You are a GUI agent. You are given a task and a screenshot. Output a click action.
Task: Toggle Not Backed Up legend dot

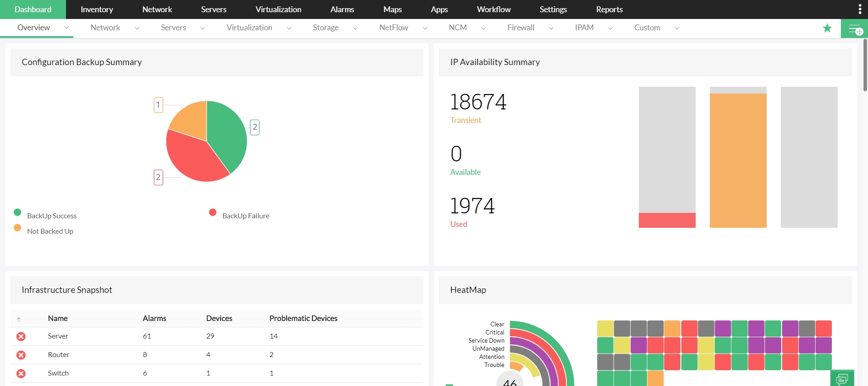(18, 227)
